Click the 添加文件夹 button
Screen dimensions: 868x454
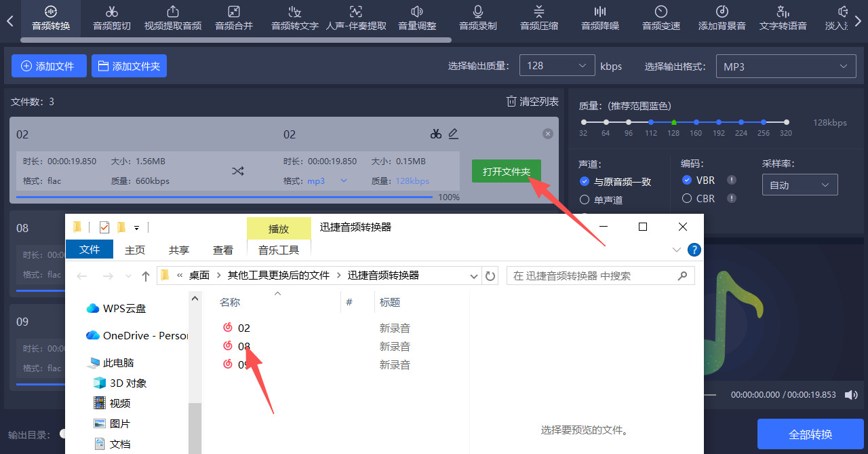129,66
